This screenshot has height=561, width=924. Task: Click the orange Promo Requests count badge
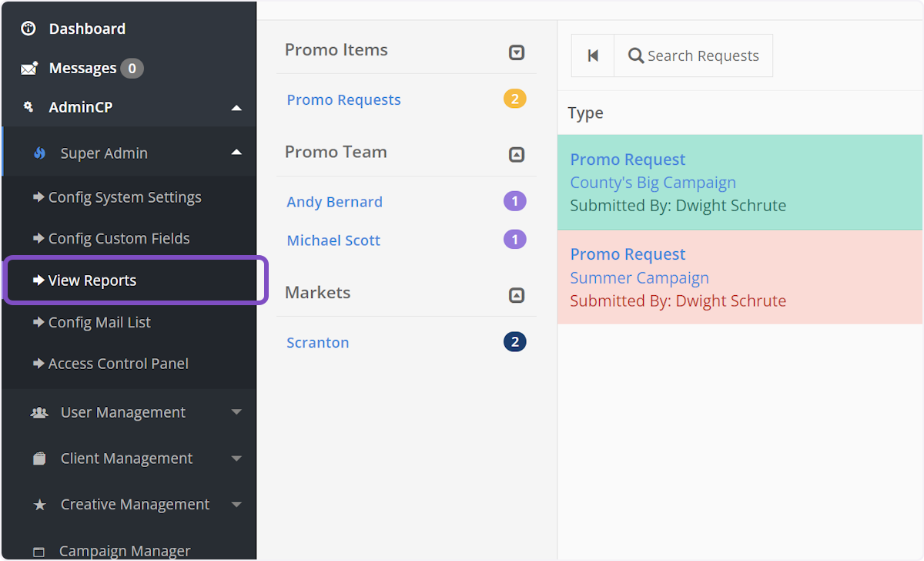514,99
